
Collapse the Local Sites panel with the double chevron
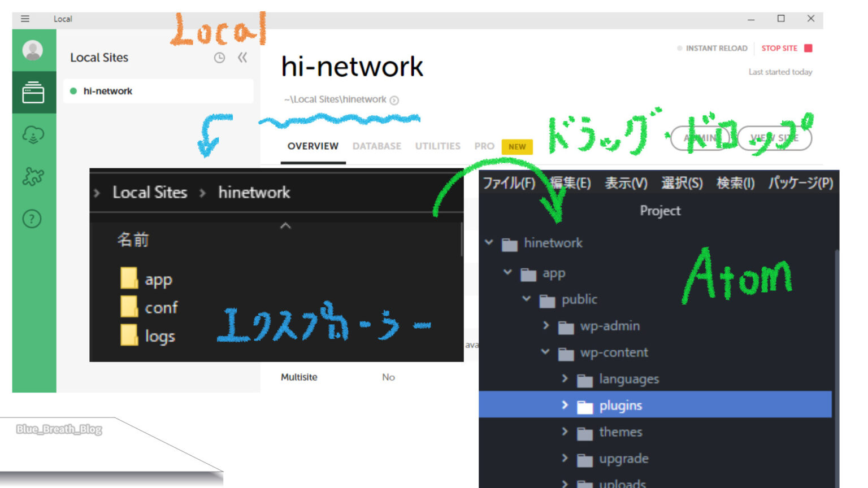(242, 58)
